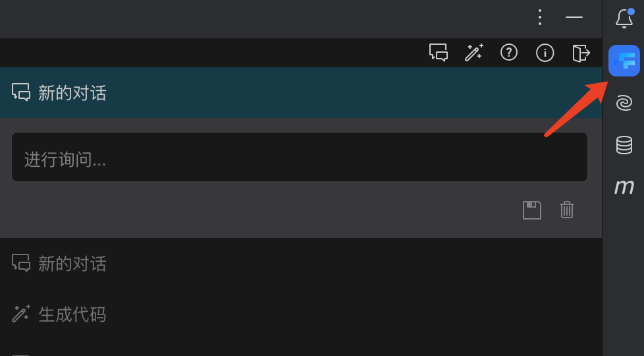Focus the 进行询问... input box
Viewport: 644px width, 356px height.
pyautogui.click(x=300, y=157)
